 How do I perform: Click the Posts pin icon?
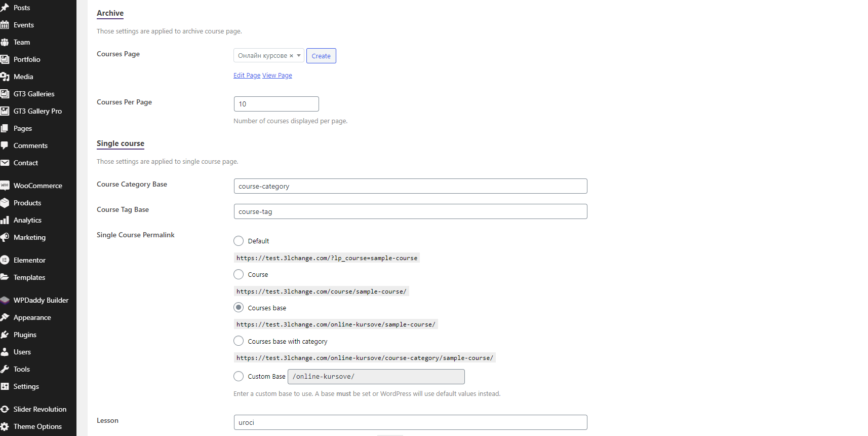[x=5, y=8]
